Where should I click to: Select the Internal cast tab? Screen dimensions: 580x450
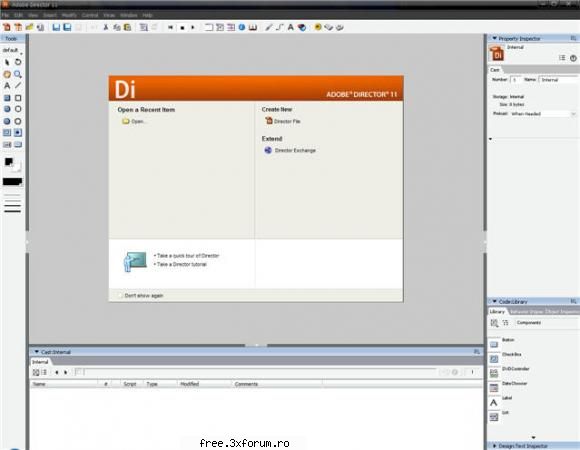(x=40, y=362)
